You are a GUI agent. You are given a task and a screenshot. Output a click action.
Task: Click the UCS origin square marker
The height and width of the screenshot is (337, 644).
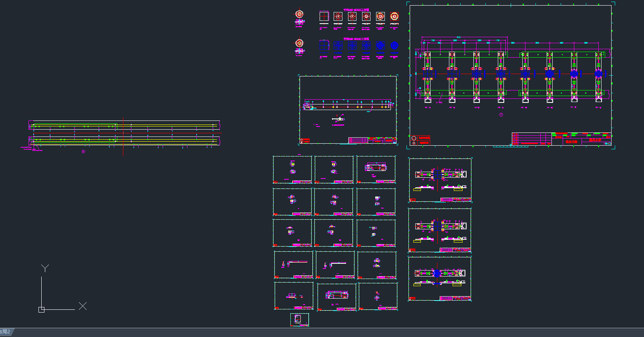[x=41, y=309]
